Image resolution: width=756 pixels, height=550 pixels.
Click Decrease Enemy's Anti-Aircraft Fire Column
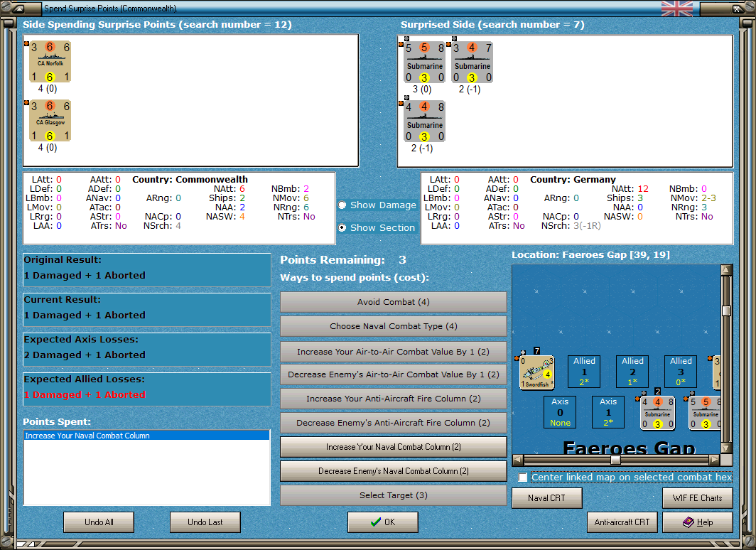394,423
